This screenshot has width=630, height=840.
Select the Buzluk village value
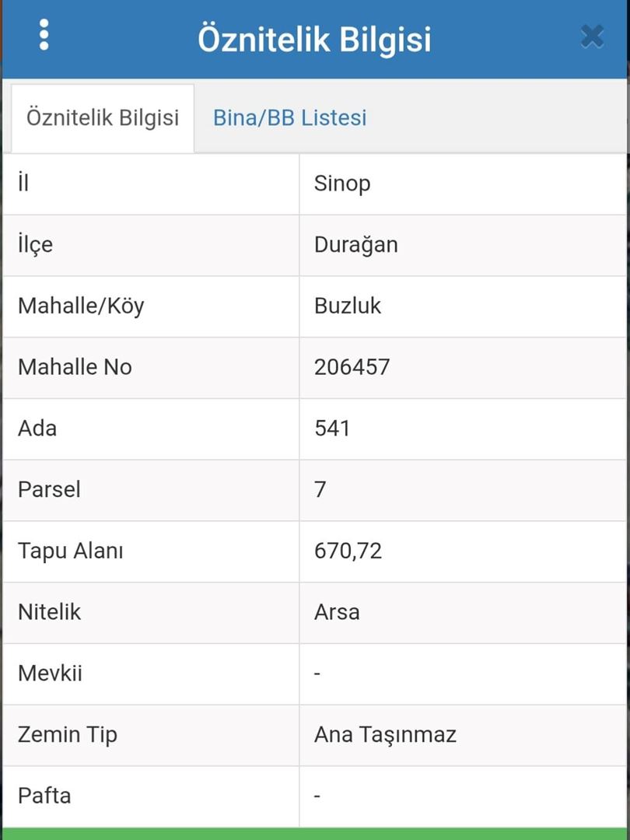[348, 306]
